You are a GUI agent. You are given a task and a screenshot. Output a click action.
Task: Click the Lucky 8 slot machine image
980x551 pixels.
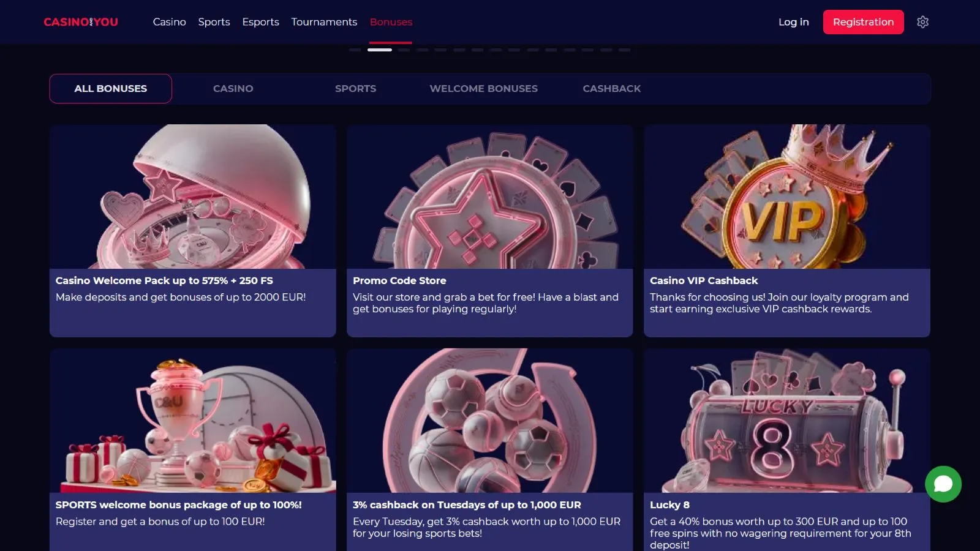coord(786,421)
